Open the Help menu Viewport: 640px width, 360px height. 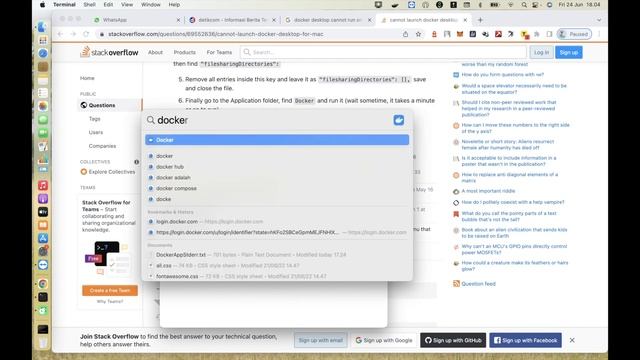pyautogui.click(x=174, y=5)
